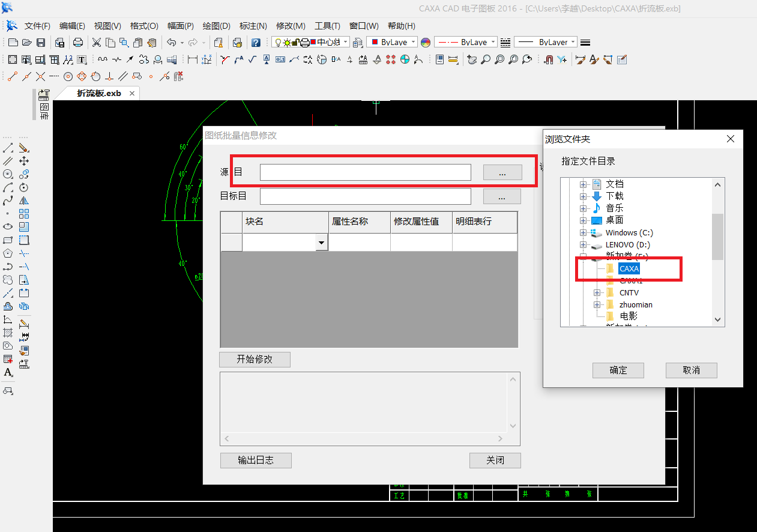Click the Mirror tool in left toolbar

[24, 201]
